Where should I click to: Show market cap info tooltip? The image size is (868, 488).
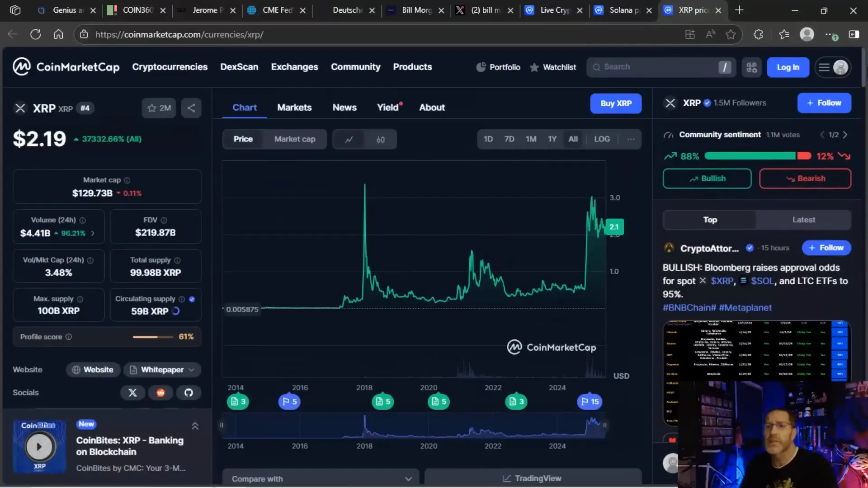[x=127, y=180]
